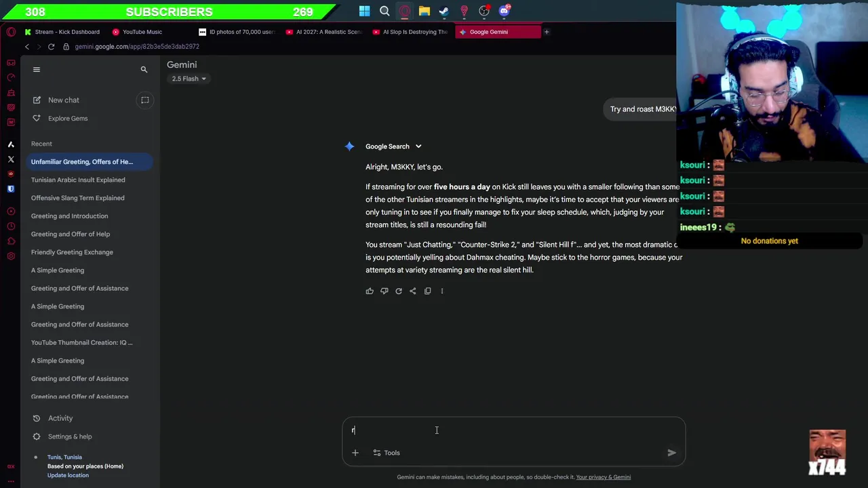Send the prompt with the arrow button
This screenshot has height=488, width=868.
[x=671, y=453]
